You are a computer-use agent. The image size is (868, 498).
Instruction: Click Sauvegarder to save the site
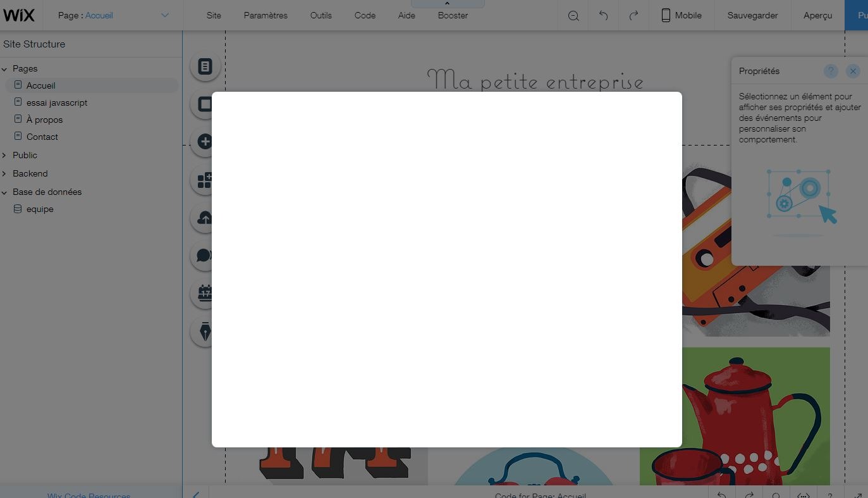[752, 15]
